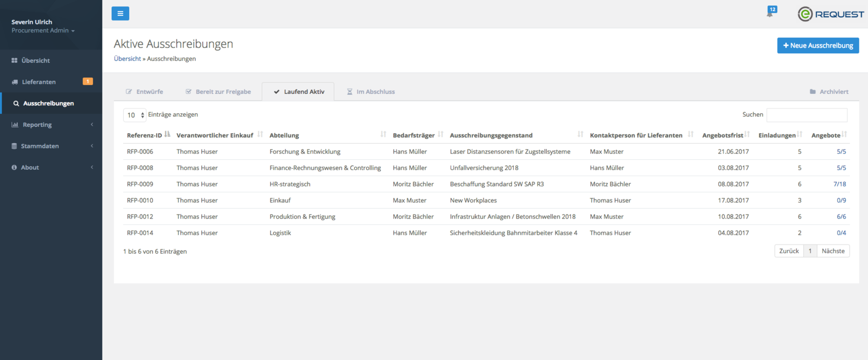Click the hamburger menu toggle button

point(120,14)
